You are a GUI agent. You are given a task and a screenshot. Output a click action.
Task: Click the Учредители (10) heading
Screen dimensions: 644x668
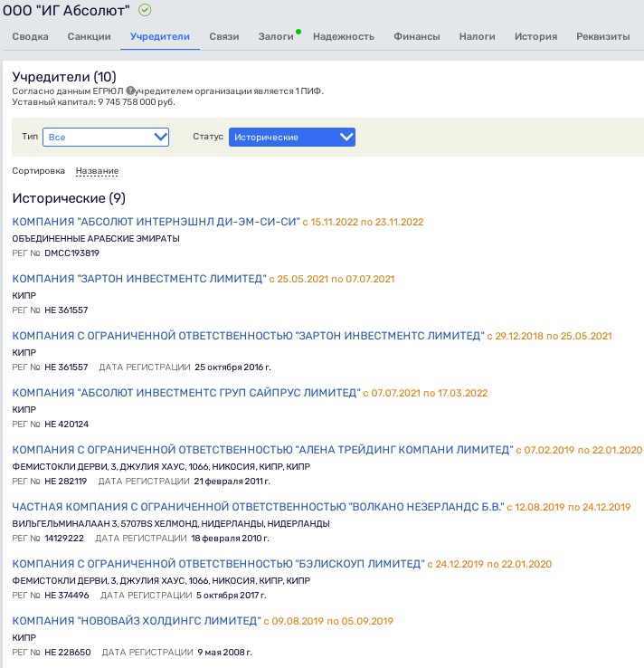[64, 77]
